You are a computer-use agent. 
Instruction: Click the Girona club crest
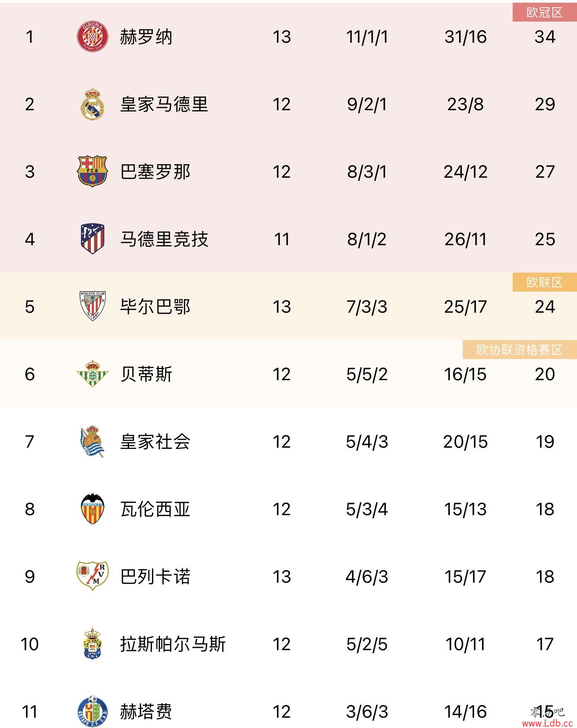click(92, 36)
